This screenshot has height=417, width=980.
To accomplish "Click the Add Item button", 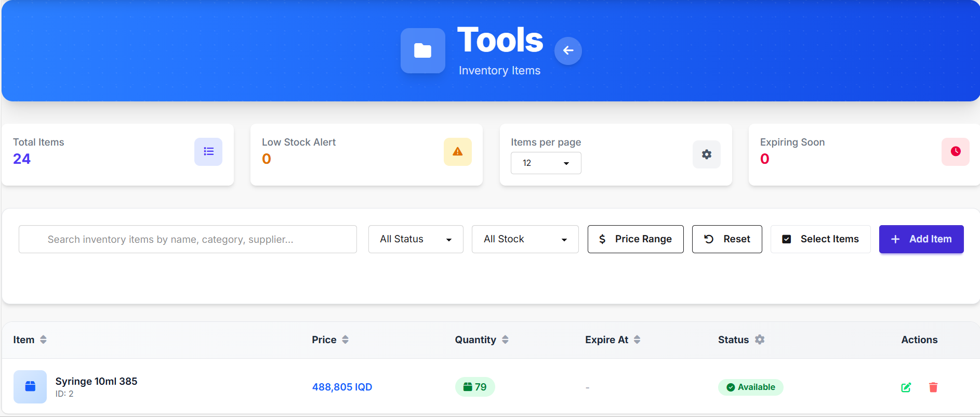I will click(921, 239).
